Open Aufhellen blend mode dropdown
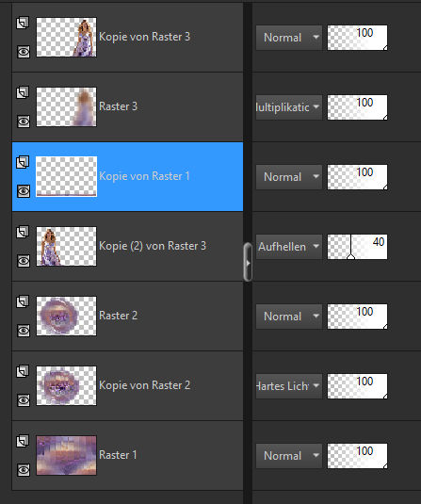This screenshot has width=421, height=504. (289, 247)
